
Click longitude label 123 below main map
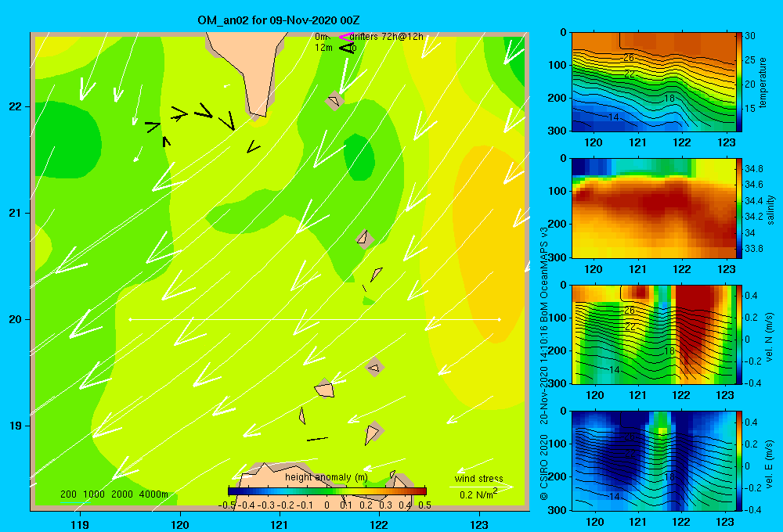click(x=479, y=524)
